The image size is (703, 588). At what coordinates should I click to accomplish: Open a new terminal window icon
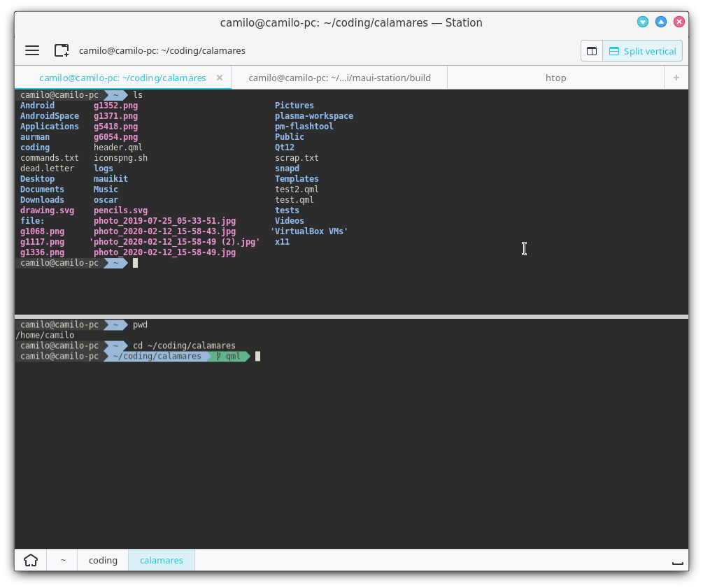[x=62, y=50]
